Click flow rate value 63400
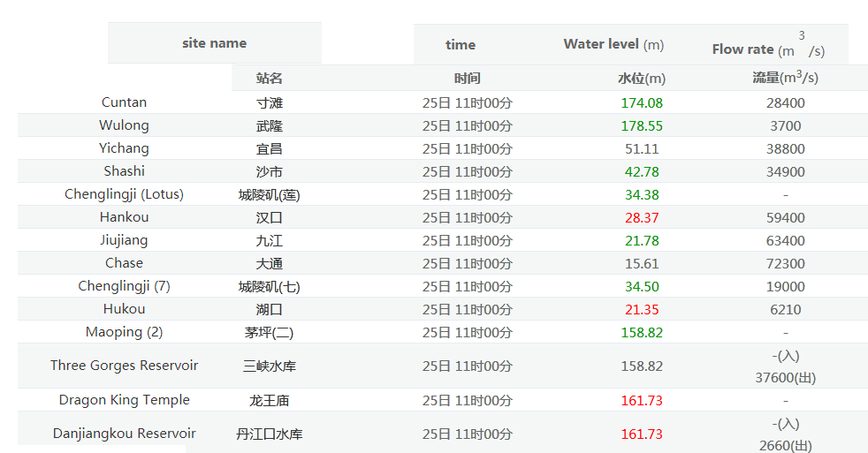Image resolution: width=868 pixels, height=453 pixels. (x=786, y=241)
